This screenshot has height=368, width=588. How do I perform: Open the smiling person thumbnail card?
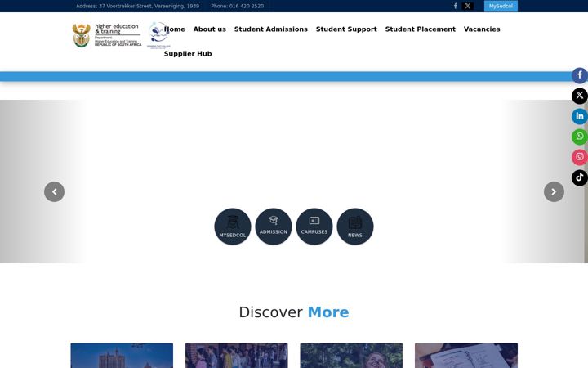pyautogui.click(x=351, y=355)
